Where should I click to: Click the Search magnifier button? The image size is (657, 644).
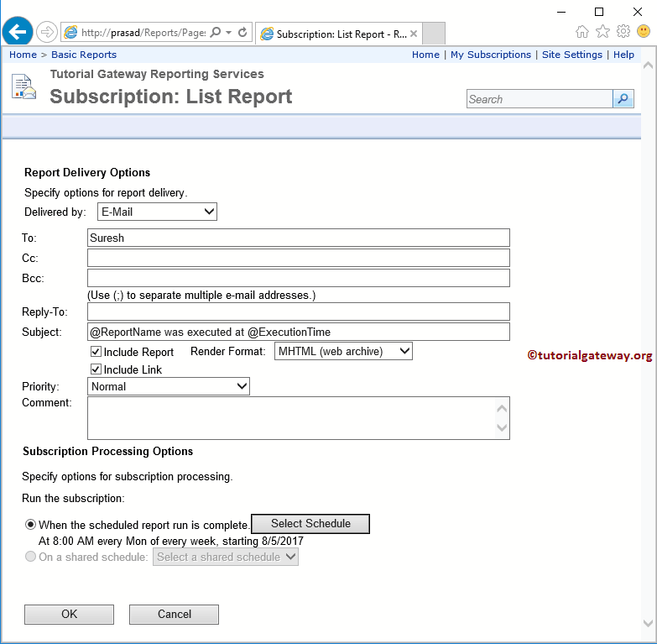pos(623,99)
